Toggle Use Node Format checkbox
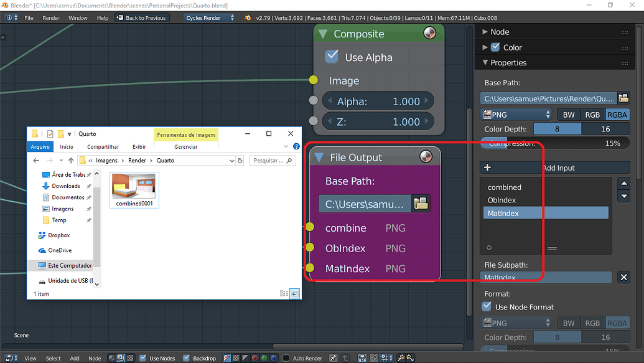This screenshot has width=644, height=363. (487, 306)
